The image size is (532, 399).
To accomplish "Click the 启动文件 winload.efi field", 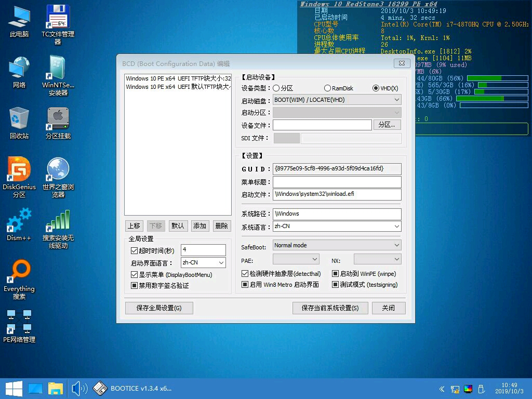I will [x=337, y=194].
